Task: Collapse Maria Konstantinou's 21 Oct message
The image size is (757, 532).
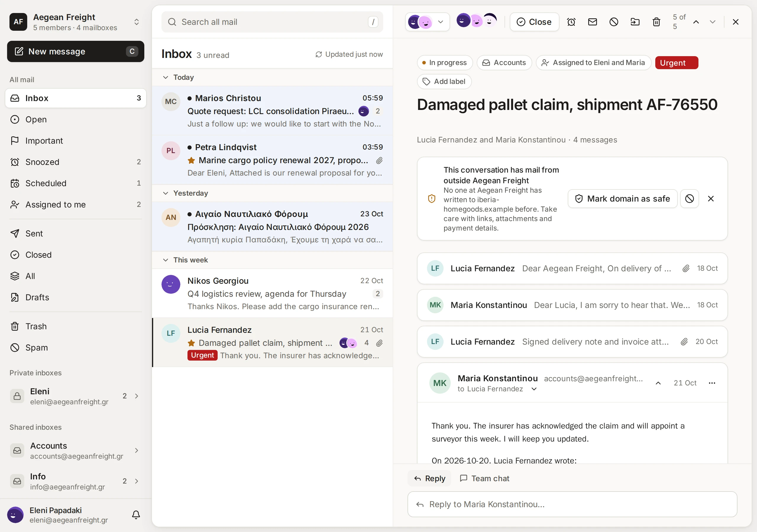Action: (x=658, y=383)
